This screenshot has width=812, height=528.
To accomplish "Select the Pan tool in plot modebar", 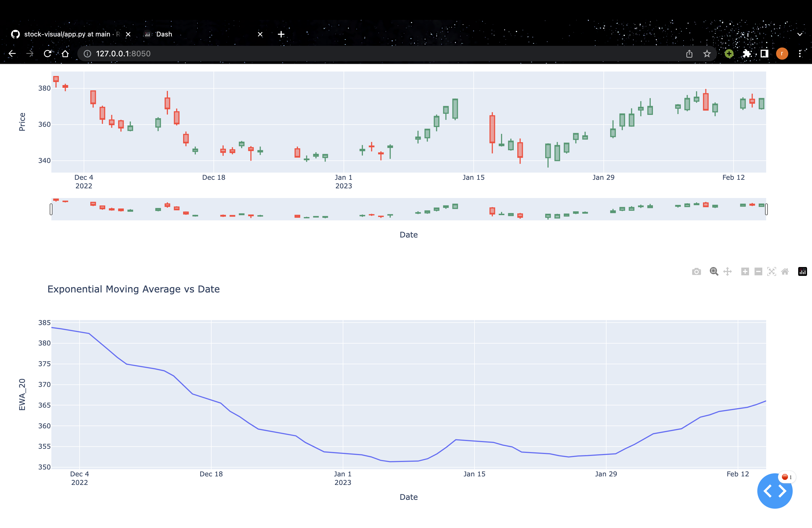I will pos(727,271).
